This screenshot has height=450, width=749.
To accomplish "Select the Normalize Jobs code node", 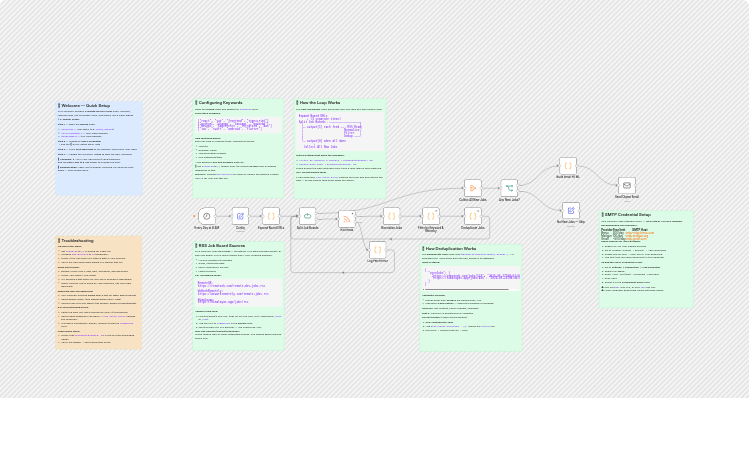I will (x=391, y=216).
